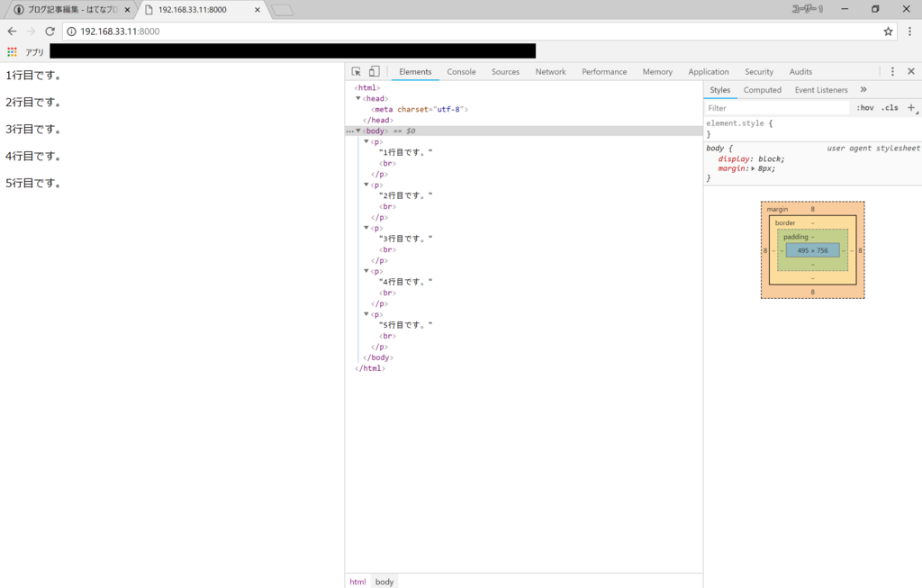The height and width of the screenshot is (588, 922).
Task: Click the html breadcrumb at bottom
Action: tap(357, 582)
